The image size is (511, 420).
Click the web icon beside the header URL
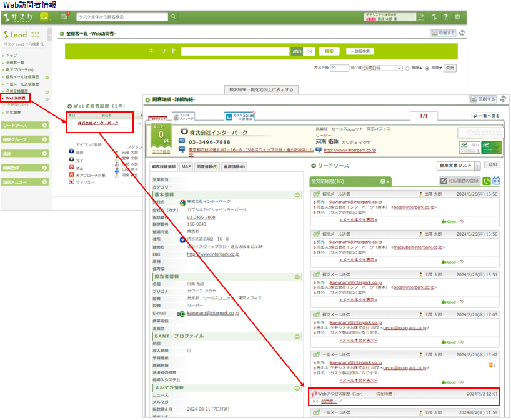tap(319, 149)
